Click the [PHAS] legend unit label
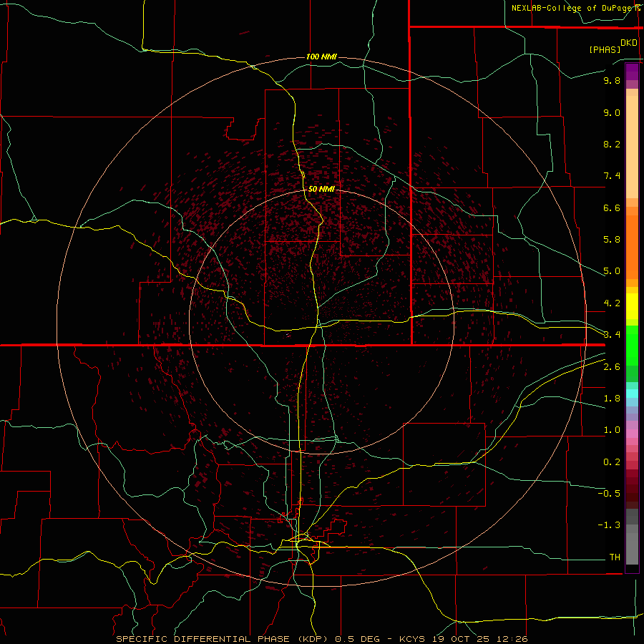The image size is (644, 644). click(x=605, y=49)
